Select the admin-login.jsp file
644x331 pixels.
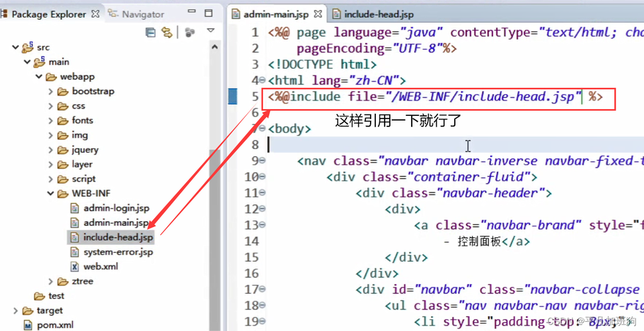pos(116,208)
